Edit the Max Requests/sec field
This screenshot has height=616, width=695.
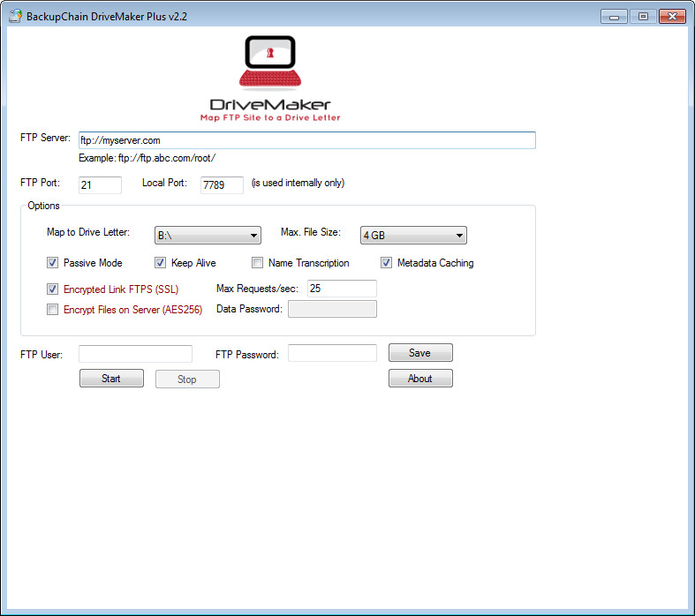pyautogui.click(x=342, y=289)
